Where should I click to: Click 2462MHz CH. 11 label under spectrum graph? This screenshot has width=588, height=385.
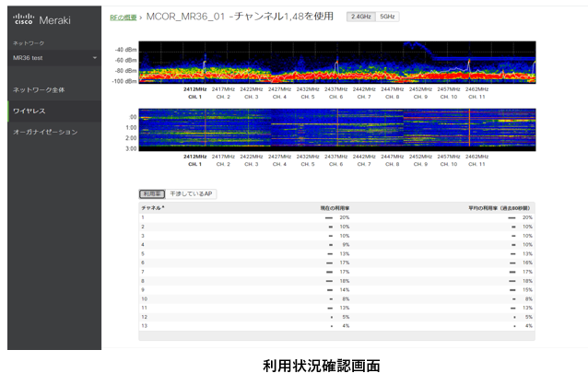click(477, 93)
